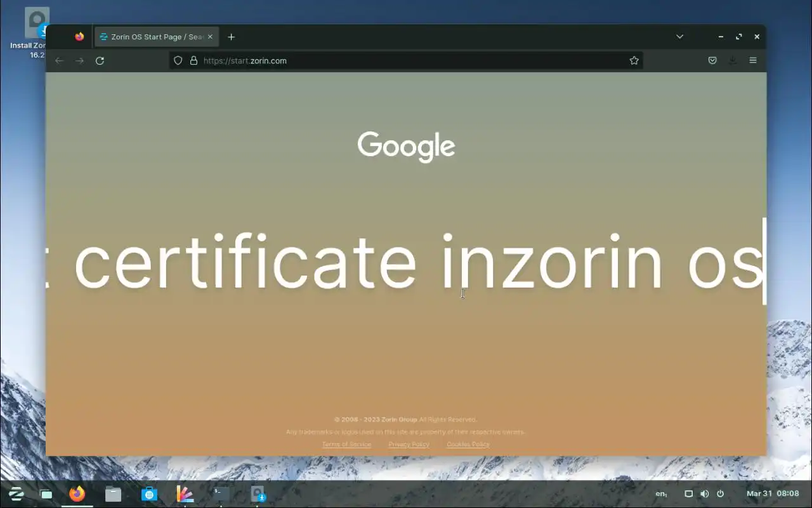Open the Terms of Service link
The height and width of the screenshot is (508, 812).
[x=346, y=444]
